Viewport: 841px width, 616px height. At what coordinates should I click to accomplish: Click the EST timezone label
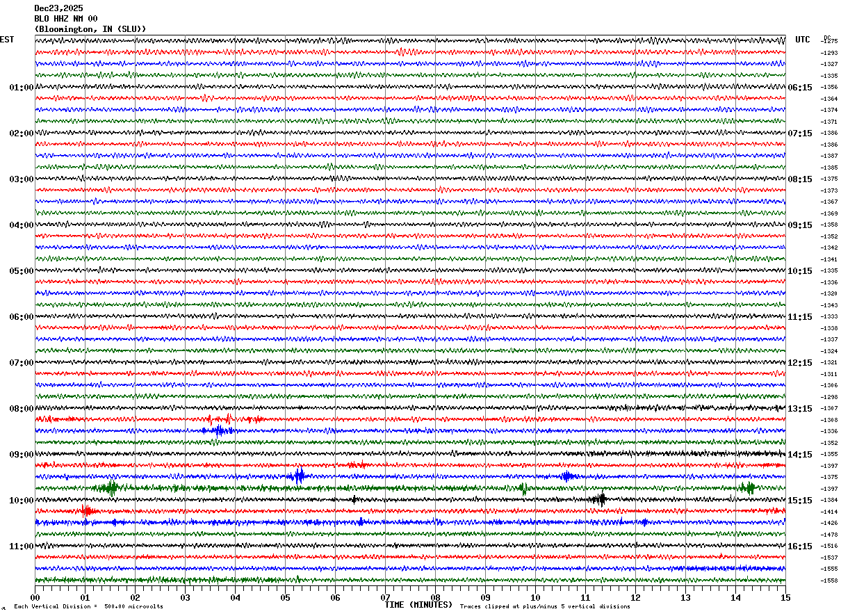click(7, 40)
